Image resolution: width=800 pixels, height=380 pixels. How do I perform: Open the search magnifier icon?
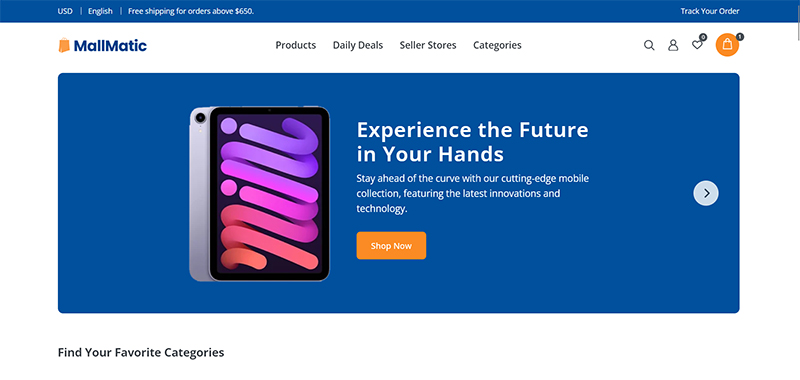(649, 45)
